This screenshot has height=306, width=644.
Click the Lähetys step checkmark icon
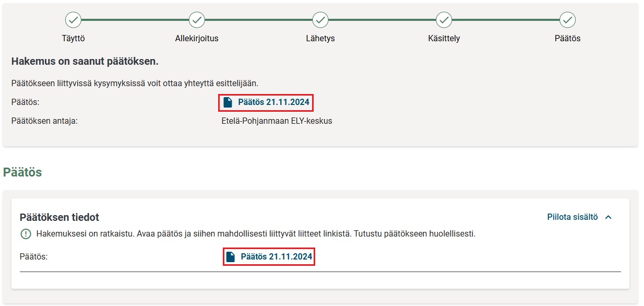pyautogui.click(x=320, y=20)
